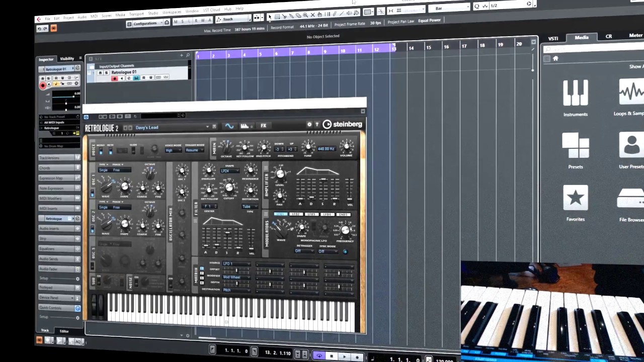Select the Object Selection arrow tool

[270, 16]
